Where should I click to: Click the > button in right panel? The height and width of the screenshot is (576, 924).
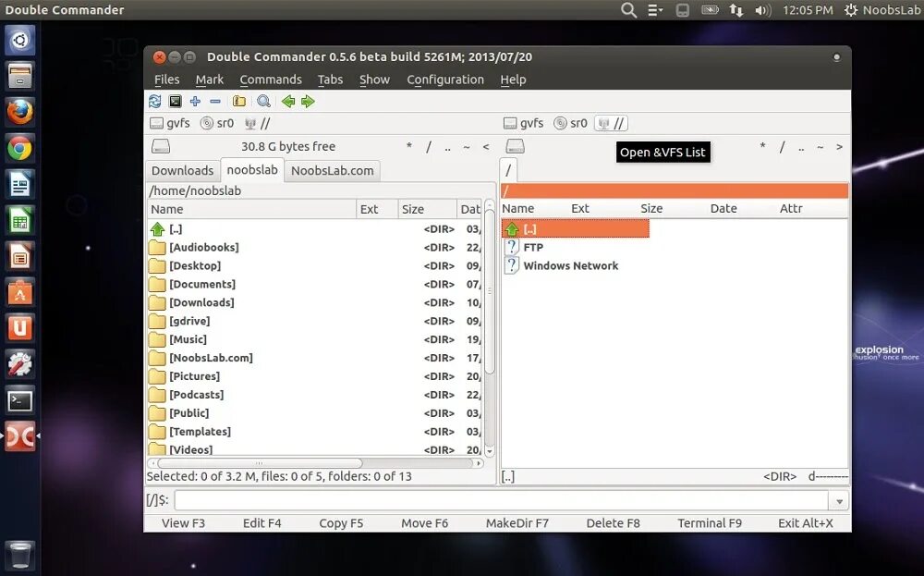(839, 147)
